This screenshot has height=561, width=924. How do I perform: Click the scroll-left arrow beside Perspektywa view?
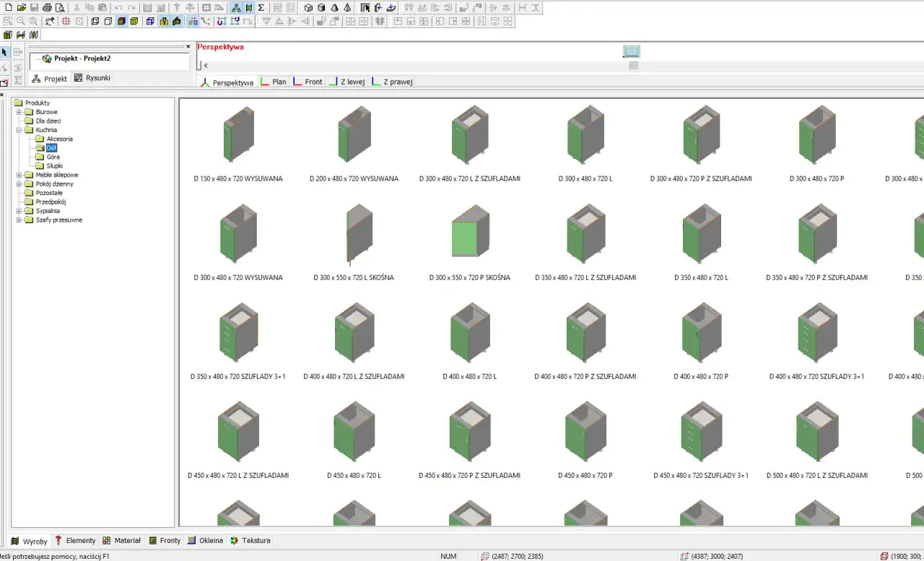coord(206,66)
